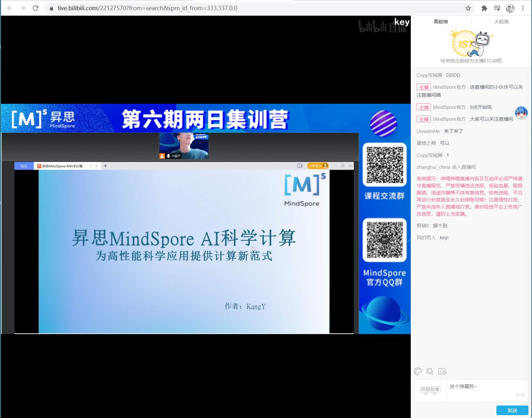This screenshot has width=532, height=418.
Task: Click the orange user icon on the webcam tile
Action: pyautogui.click(x=162, y=156)
